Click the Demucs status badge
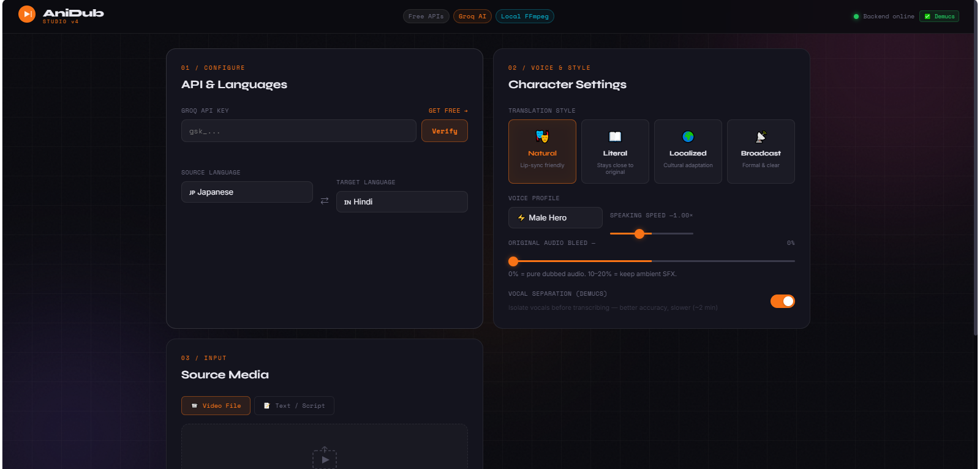 tap(939, 17)
